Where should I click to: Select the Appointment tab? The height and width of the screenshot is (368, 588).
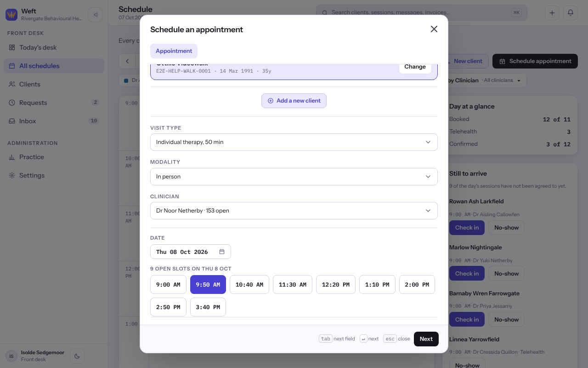click(174, 51)
